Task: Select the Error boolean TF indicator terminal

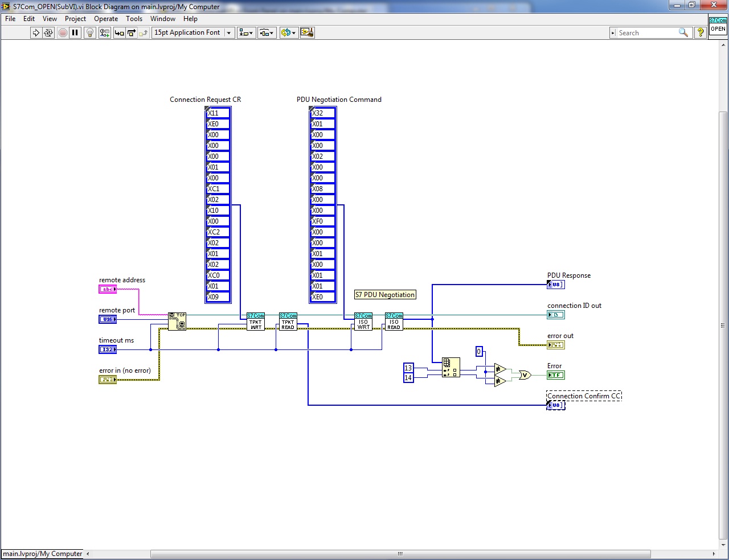Action: pyautogui.click(x=556, y=375)
